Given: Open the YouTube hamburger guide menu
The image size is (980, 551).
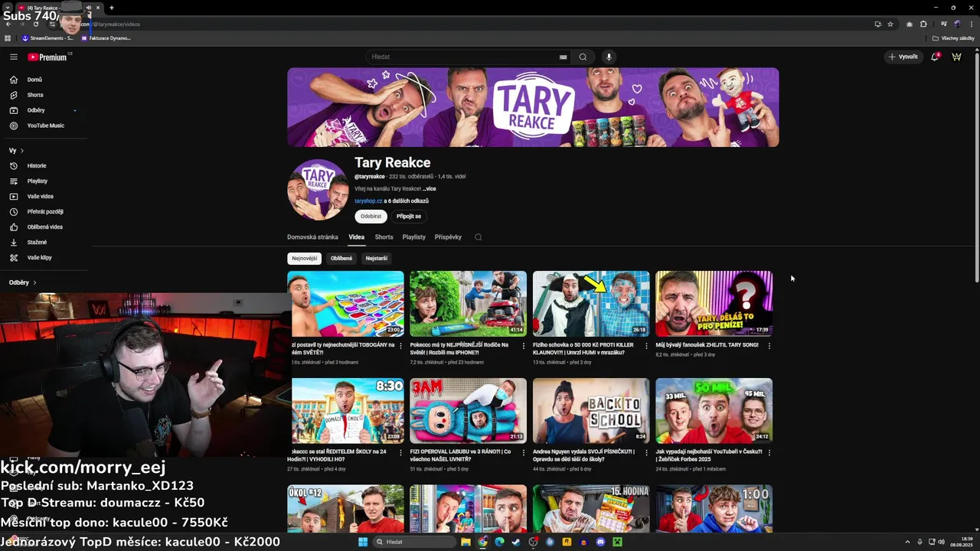Looking at the screenshot, I should (13, 57).
